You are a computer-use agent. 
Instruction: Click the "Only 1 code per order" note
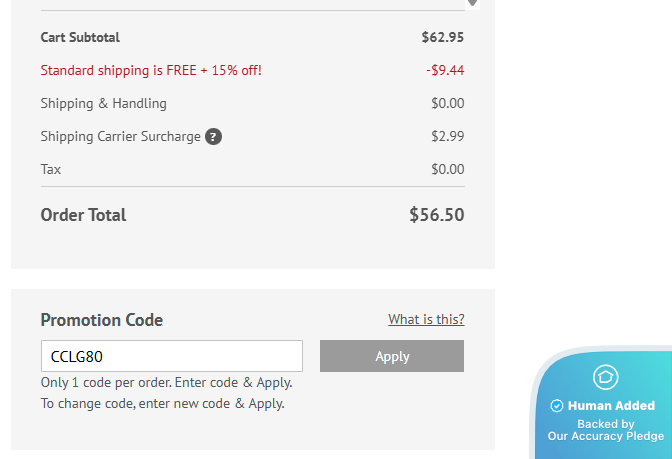click(166, 383)
